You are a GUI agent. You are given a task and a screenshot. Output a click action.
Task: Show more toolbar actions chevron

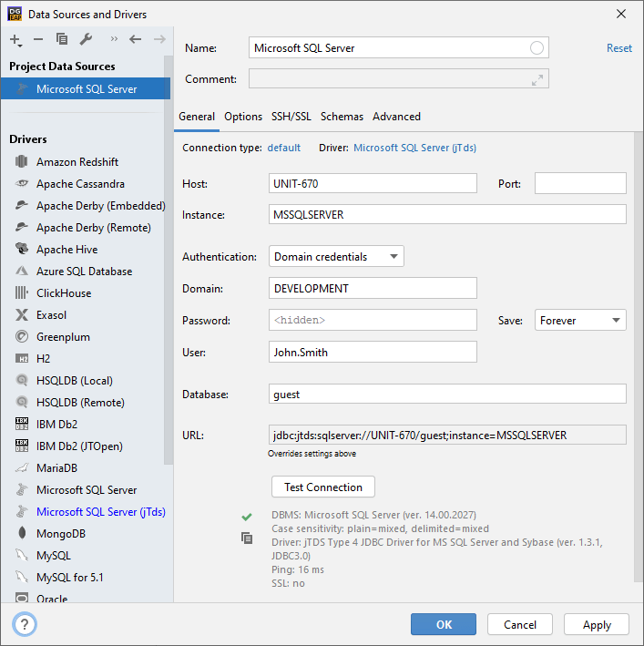point(114,39)
